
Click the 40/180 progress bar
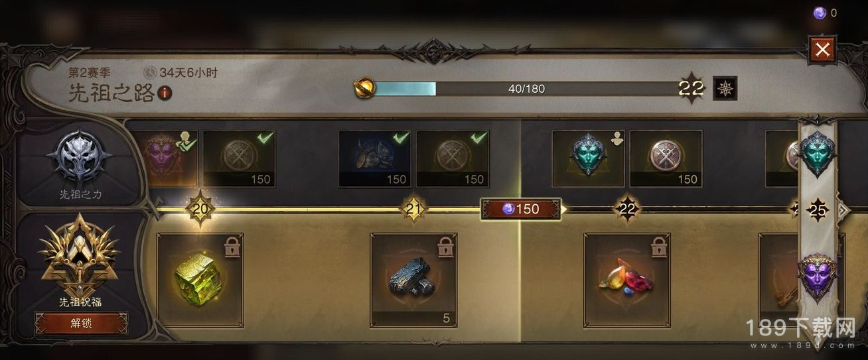coord(528,89)
